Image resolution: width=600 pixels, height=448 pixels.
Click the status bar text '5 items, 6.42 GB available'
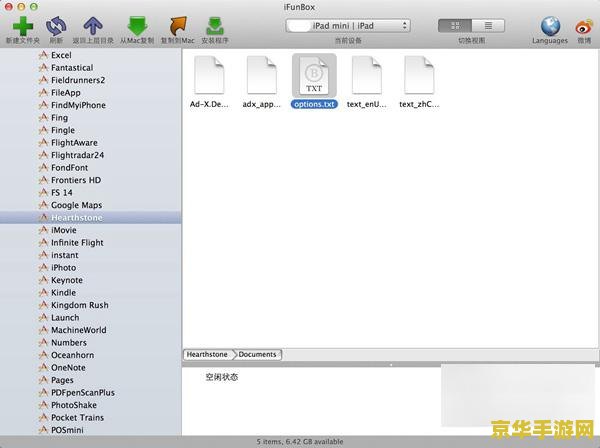300,442
